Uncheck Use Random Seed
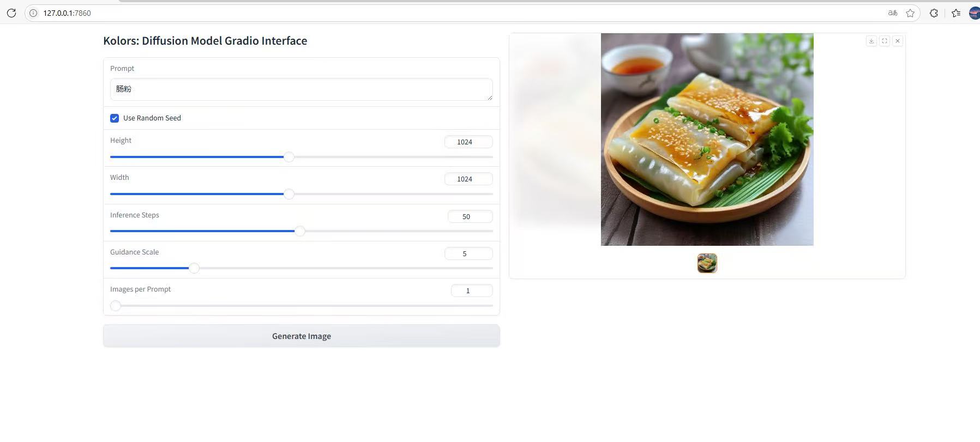The height and width of the screenshot is (442, 980). pos(115,118)
